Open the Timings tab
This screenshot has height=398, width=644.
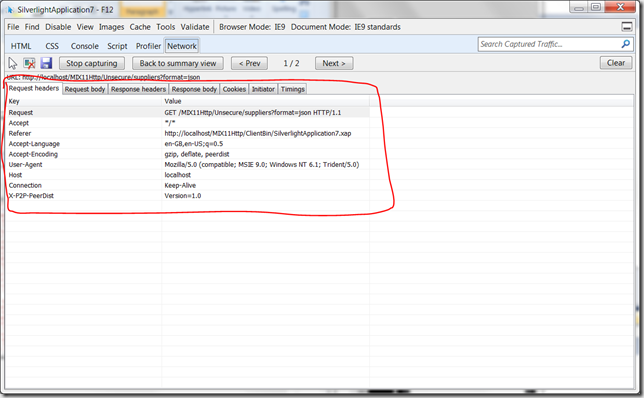292,89
